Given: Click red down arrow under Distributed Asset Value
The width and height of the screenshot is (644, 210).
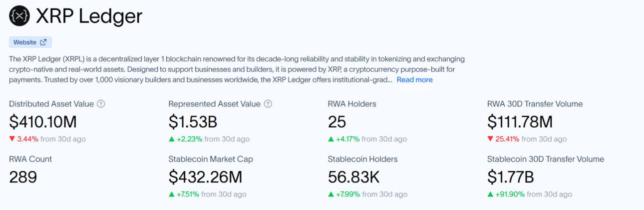Looking at the screenshot, I should 12,139.
